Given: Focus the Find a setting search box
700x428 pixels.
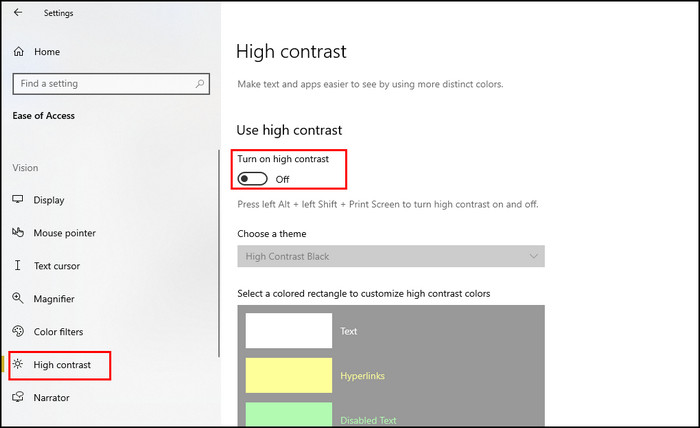Looking at the screenshot, I should pyautogui.click(x=111, y=83).
